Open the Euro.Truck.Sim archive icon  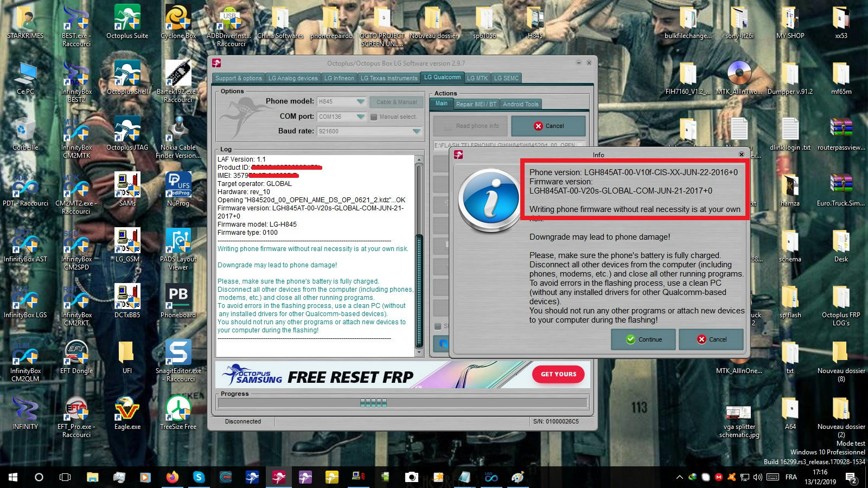coord(841,189)
